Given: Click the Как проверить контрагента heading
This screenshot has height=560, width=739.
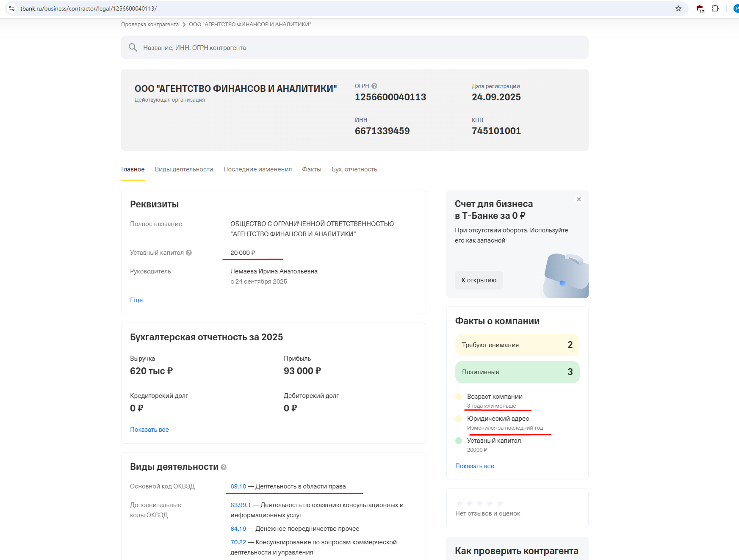Looking at the screenshot, I should pos(517,551).
